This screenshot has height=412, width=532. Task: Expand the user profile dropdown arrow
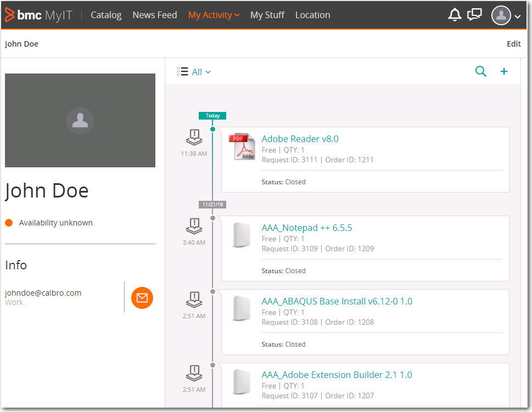(517, 16)
